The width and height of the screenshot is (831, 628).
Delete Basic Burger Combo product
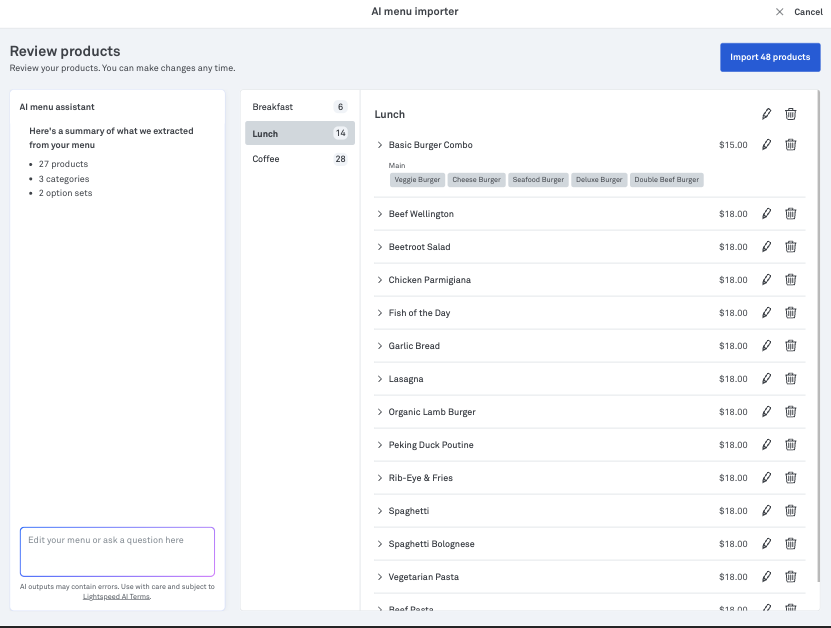pyautogui.click(x=790, y=145)
